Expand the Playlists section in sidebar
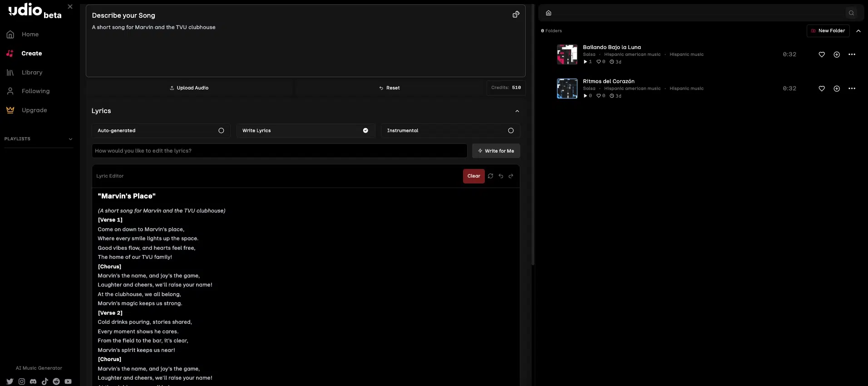 click(70, 139)
